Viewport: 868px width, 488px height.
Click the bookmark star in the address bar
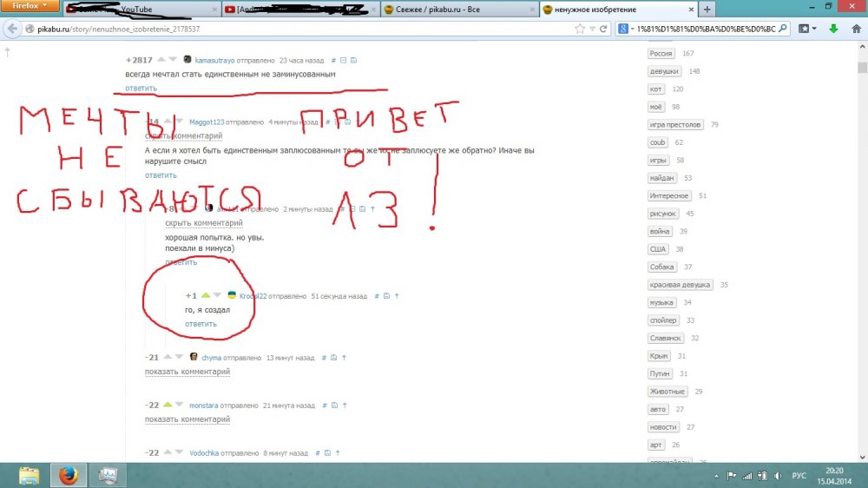click(x=580, y=29)
